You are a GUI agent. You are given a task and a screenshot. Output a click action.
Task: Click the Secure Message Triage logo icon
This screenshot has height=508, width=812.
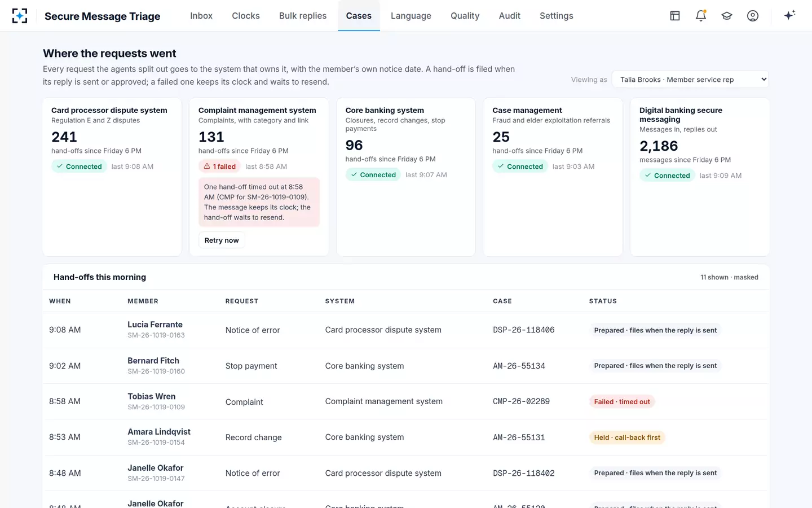20,16
